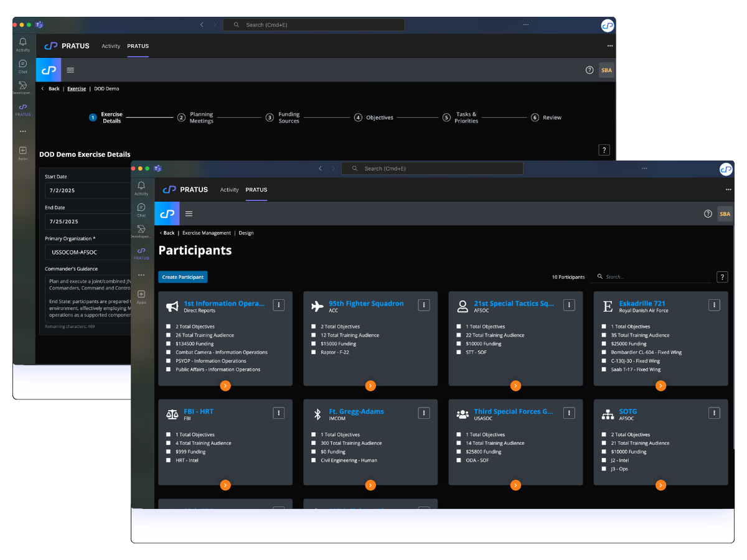Open the help question mark icon beside SBA
Viewport: 747px width, 560px height.
pos(708,213)
